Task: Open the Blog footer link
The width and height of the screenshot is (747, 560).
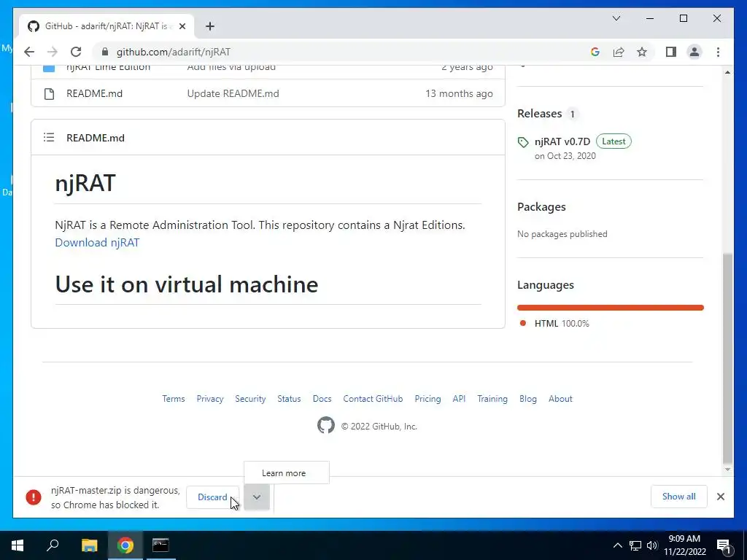Action: point(528,399)
